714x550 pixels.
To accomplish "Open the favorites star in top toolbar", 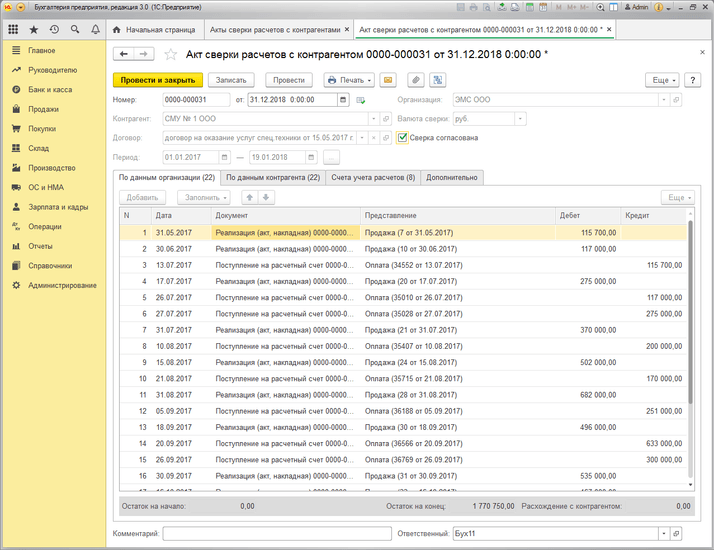I will click(34, 30).
